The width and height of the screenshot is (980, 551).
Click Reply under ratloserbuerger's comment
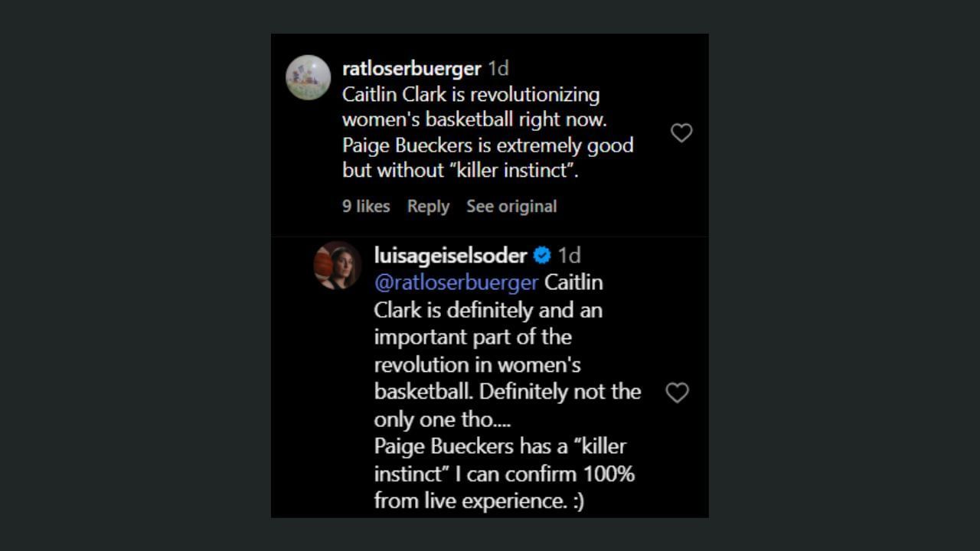coord(428,206)
